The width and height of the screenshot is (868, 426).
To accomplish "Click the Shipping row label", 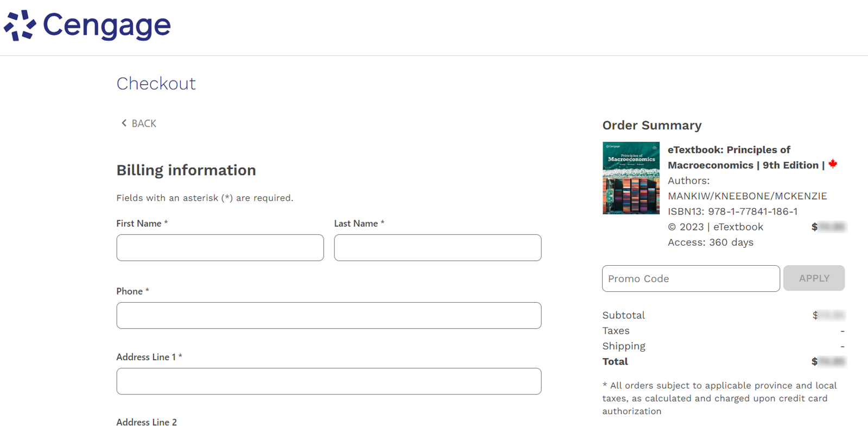I will pos(624,346).
